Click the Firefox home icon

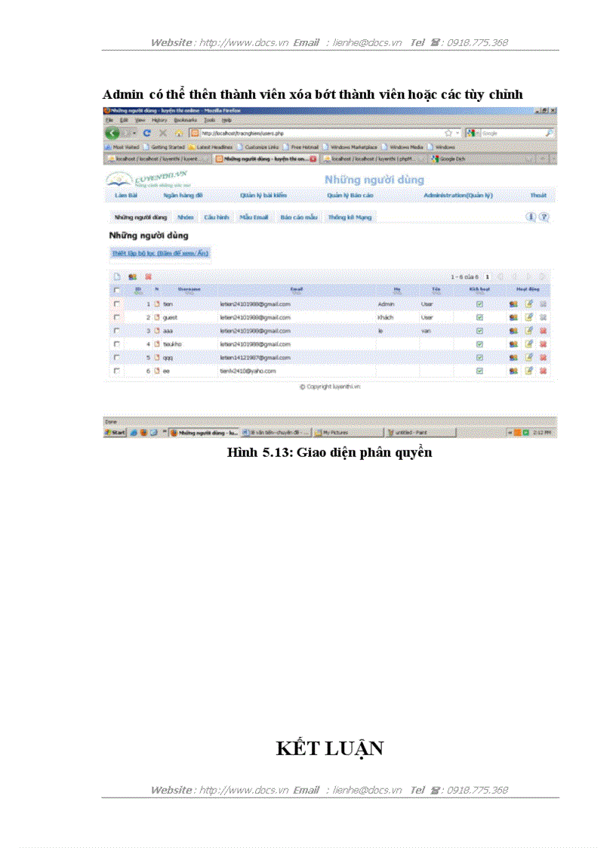click(x=179, y=133)
